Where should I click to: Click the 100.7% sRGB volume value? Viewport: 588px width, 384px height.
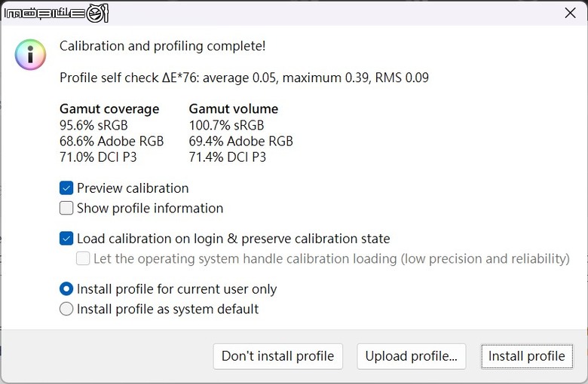(226, 125)
